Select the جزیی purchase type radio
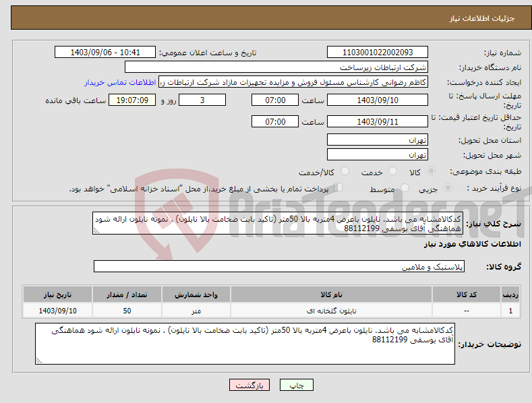Viewport: 532px width, 403px height. point(448,187)
